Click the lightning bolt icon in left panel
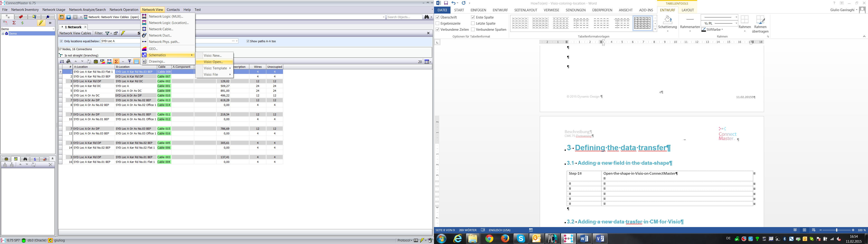 point(41,23)
